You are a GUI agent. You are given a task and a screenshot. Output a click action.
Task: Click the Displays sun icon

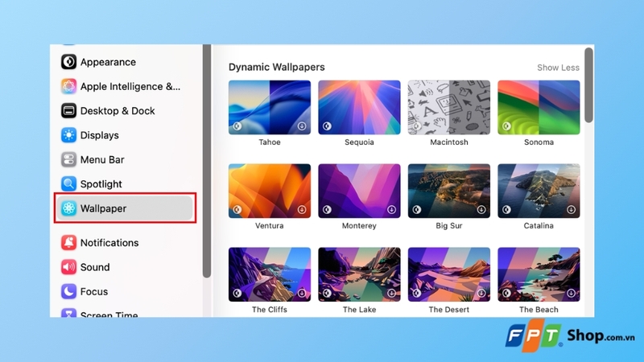coord(68,135)
